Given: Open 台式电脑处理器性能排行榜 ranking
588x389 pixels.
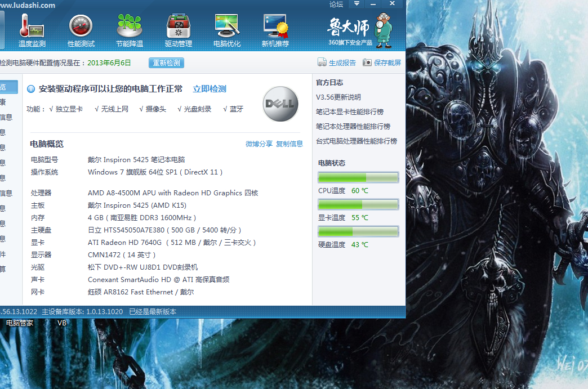Looking at the screenshot, I should click(x=357, y=141).
